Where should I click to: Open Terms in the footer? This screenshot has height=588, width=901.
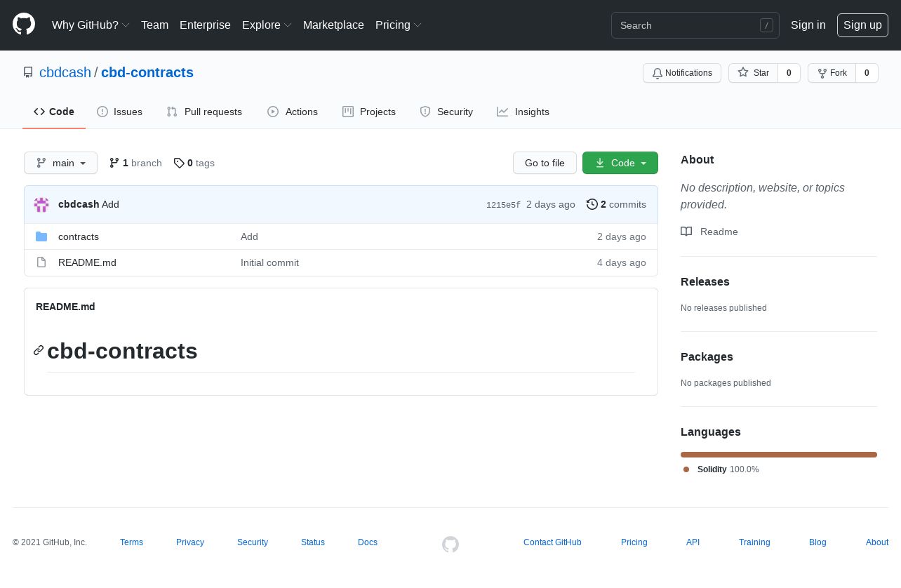coord(131,542)
